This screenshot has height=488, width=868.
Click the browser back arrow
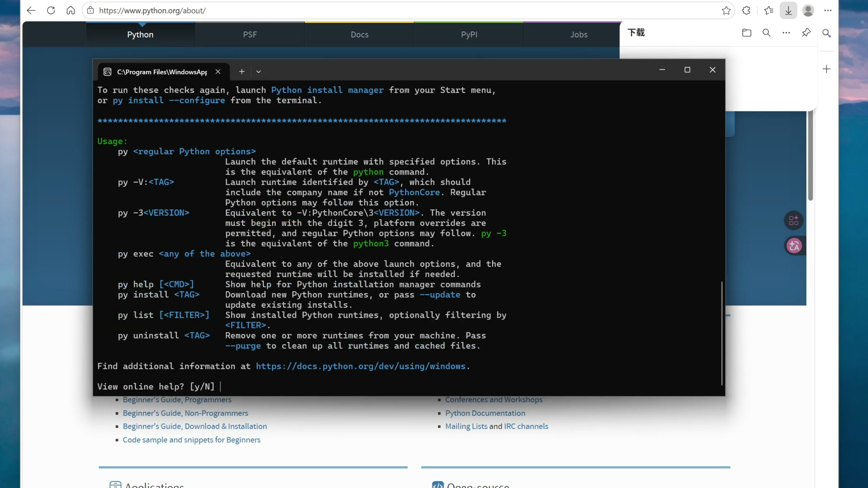[31, 10]
